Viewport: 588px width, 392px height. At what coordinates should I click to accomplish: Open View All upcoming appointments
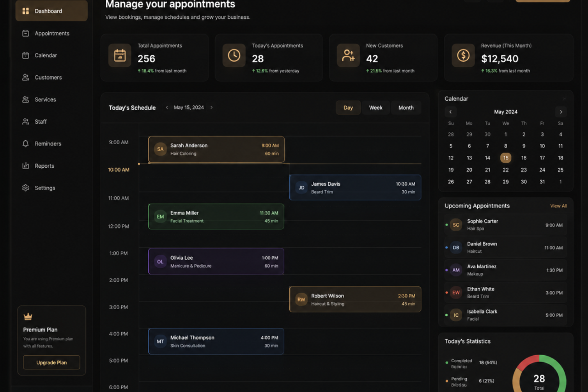tap(559, 206)
